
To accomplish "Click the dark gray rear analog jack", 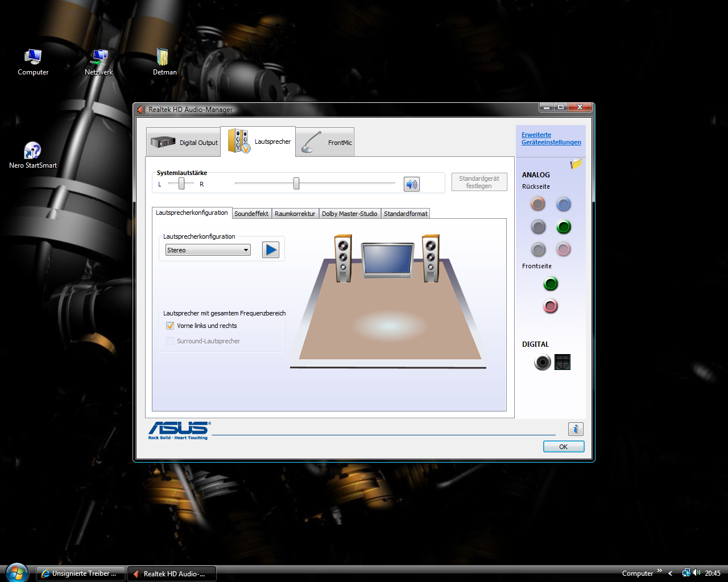I will [538, 227].
